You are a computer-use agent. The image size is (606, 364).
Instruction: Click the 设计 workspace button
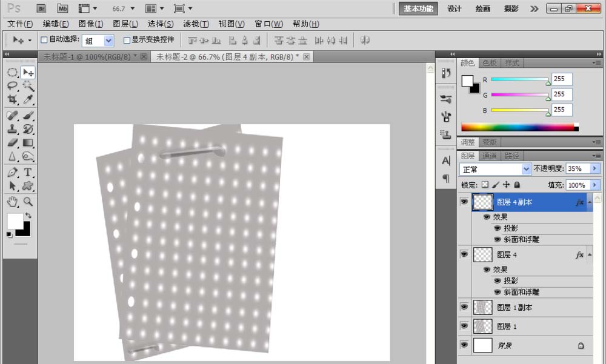(454, 8)
